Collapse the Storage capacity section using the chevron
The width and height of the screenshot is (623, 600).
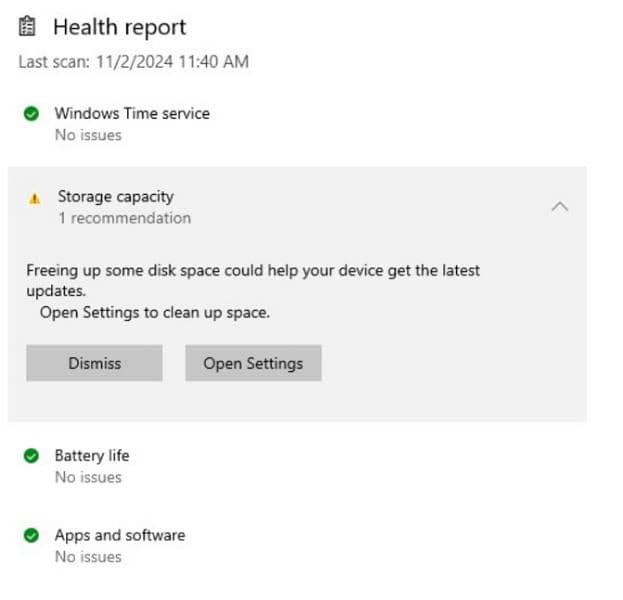tap(560, 206)
